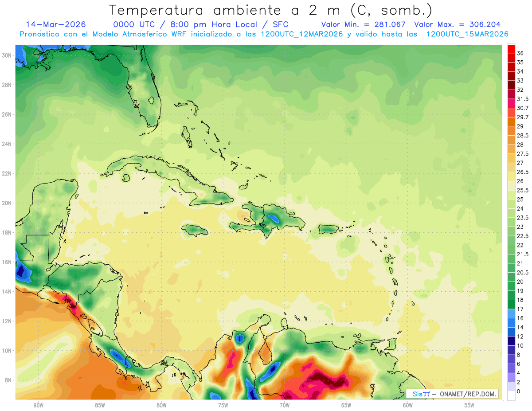532x411 pixels.
Task: Click the '75W' longitude label
Action: 223,405
